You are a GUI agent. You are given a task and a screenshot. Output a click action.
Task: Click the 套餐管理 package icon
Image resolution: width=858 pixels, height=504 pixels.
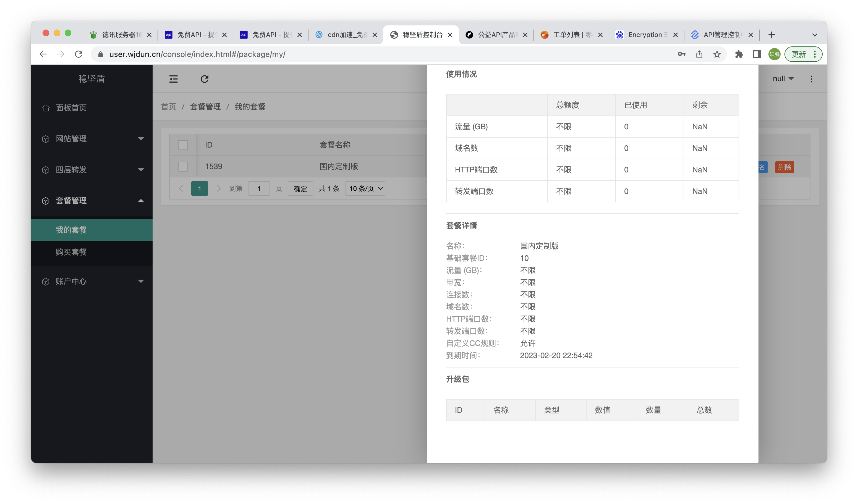coord(46,201)
